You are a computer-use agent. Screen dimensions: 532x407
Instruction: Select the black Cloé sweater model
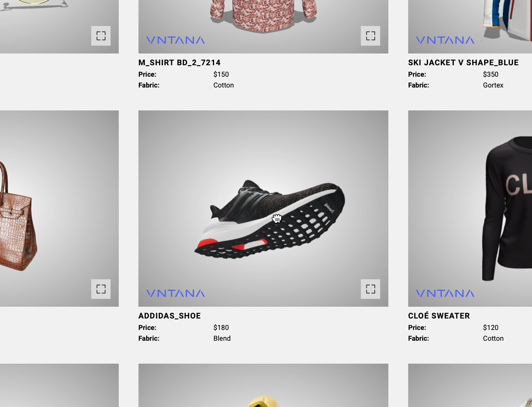point(507,208)
